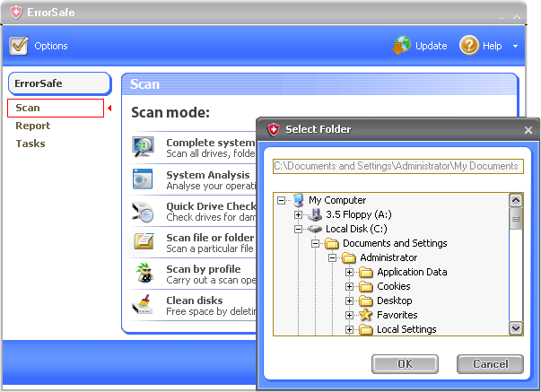This screenshot has height=392, width=541.
Task: Select My Computer text in tree
Action: pyautogui.click(x=337, y=200)
